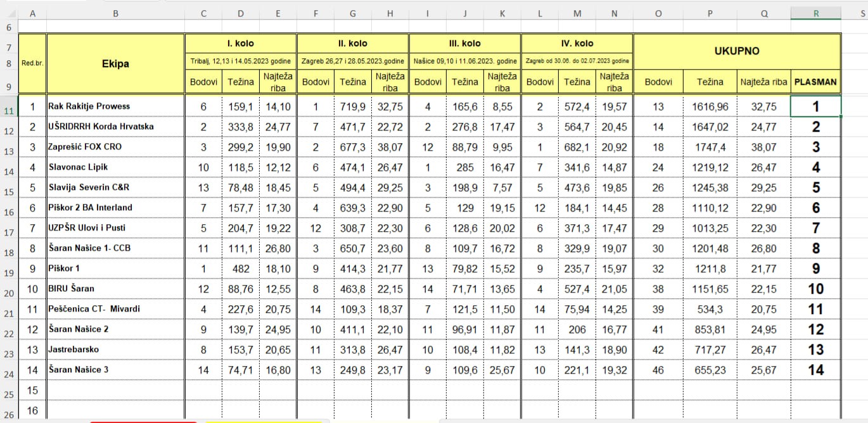The height and width of the screenshot is (423, 868).
Task: Click the total weight cell 655,23
Action: click(x=710, y=370)
